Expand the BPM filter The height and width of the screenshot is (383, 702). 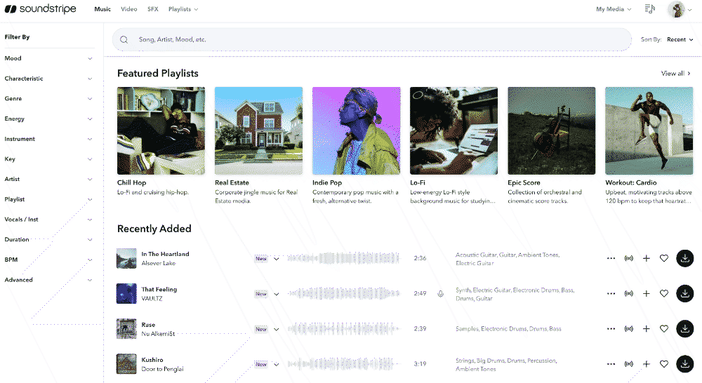coord(48,260)
